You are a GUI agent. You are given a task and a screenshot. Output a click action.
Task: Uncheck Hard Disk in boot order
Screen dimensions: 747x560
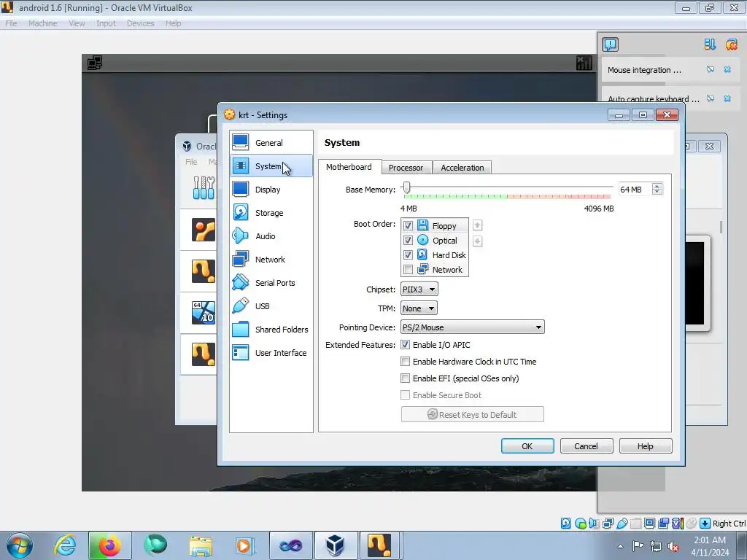[x=408, y=255]
